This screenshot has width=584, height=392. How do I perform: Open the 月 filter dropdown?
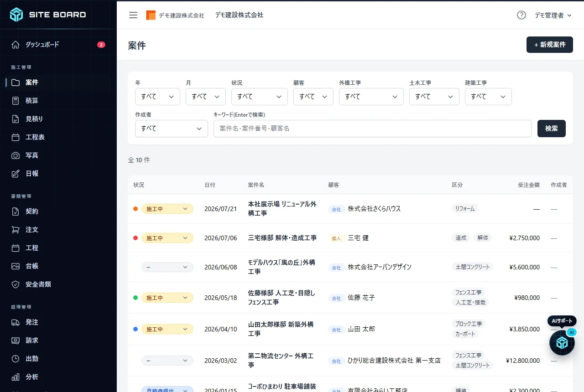206,97
